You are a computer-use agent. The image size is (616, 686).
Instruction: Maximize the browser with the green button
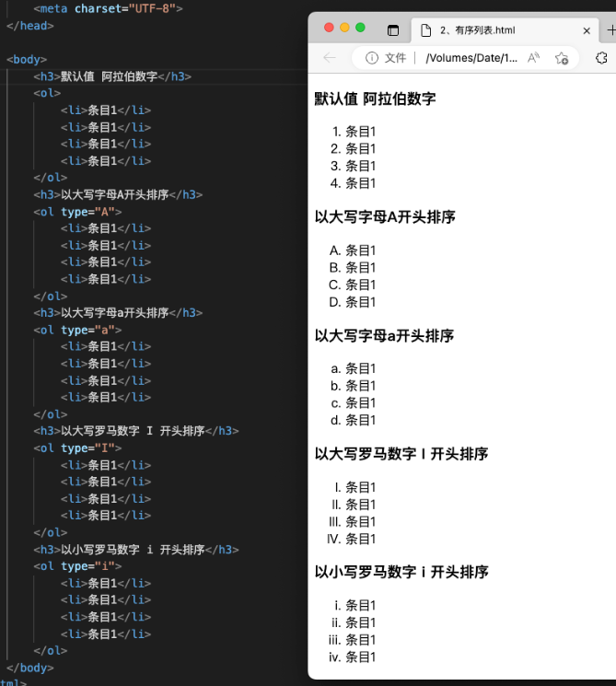coord(360,28)
